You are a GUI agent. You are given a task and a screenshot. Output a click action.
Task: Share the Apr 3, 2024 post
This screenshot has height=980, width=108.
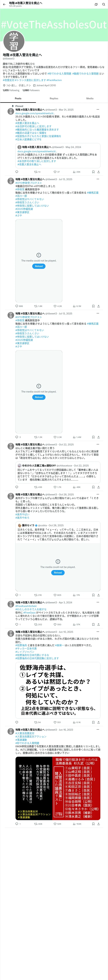tap(99, 624)
